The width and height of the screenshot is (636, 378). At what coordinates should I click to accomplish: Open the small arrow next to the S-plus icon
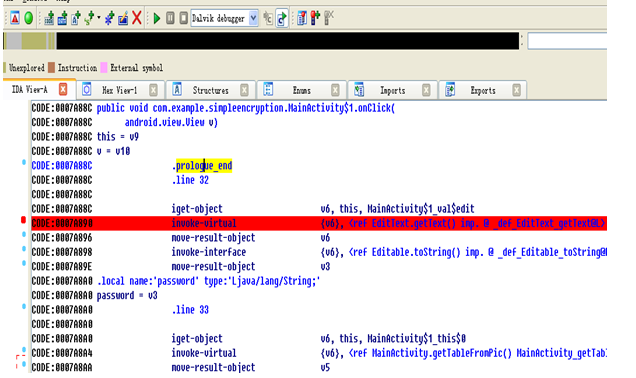[x=99, y=18]
